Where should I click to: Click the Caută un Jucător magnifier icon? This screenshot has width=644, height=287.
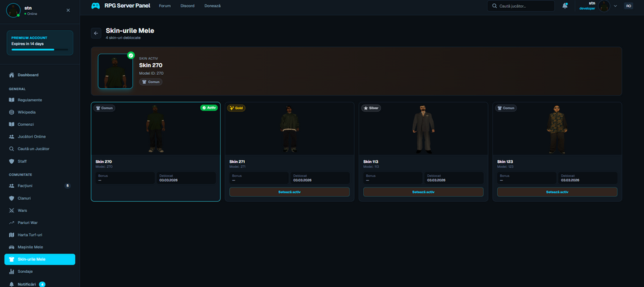click(x=12, y=149)
